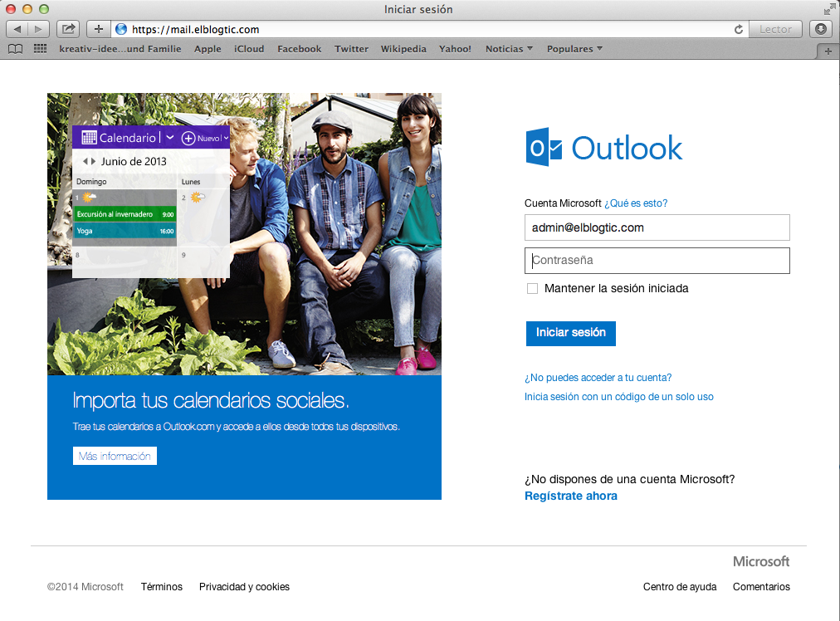
Task: Open the Downloads button in the toolbar
Action: click(821, 29)
